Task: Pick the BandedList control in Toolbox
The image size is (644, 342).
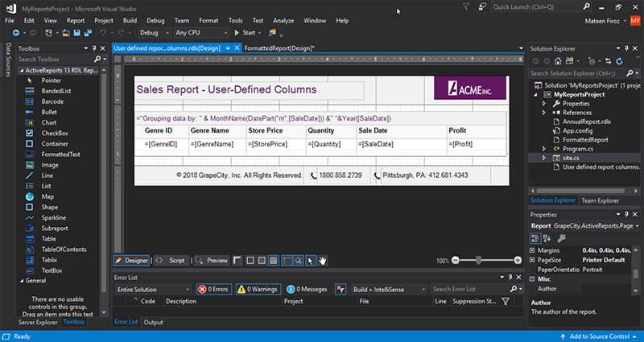Action: point(56,91)
